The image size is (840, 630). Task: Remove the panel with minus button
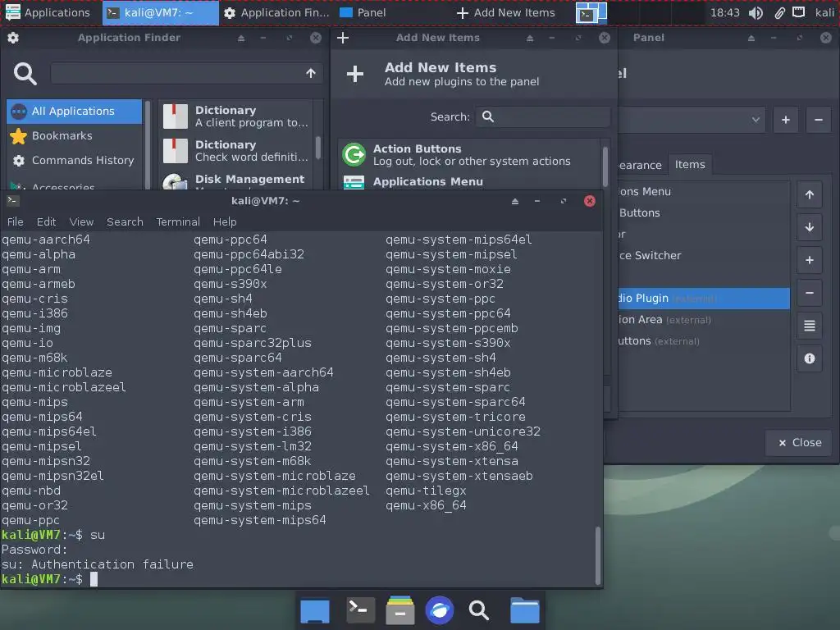click(x=818, y=120)
